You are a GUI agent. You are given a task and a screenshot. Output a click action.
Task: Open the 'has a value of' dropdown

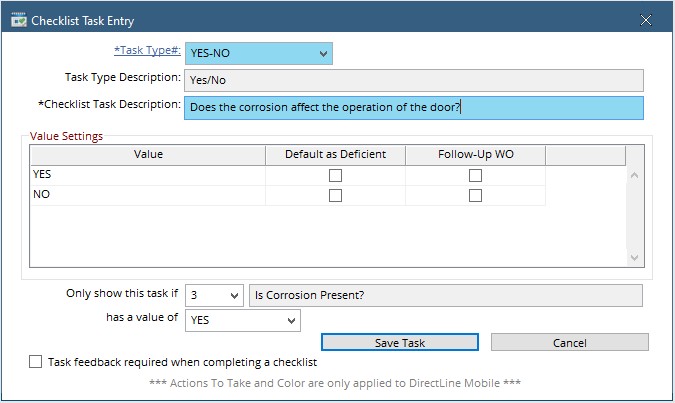point(291,320)
